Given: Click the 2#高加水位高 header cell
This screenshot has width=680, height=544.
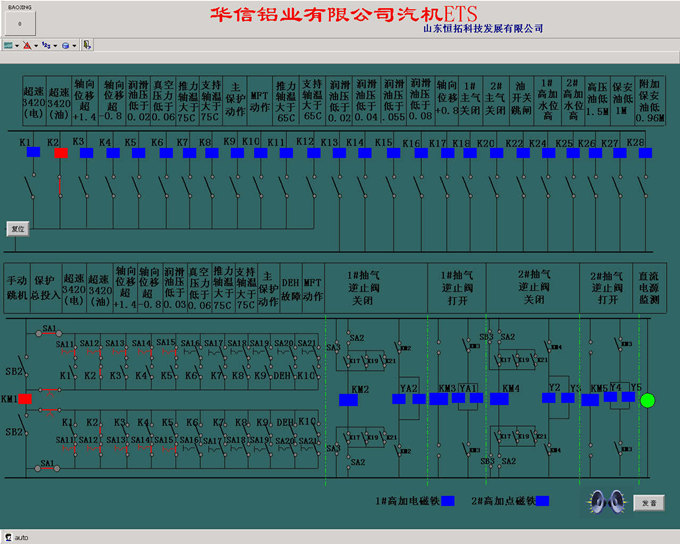Looking at the screenshot, I should [572, 101].
